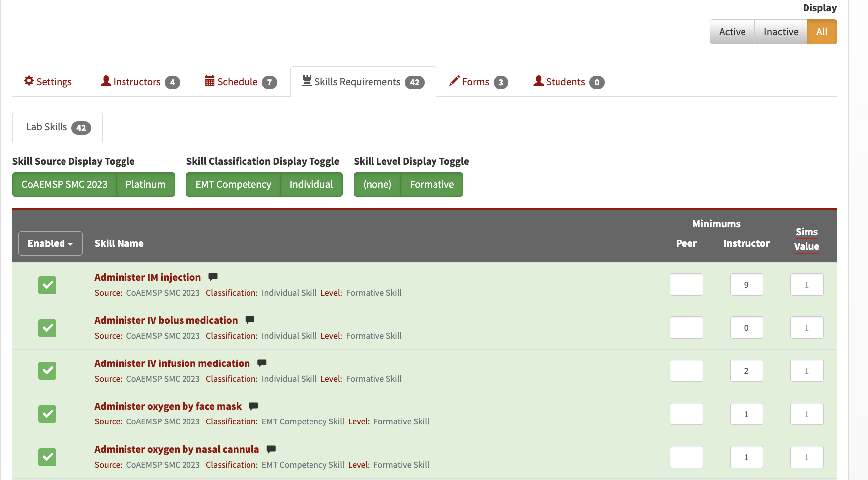868x480 pixels.
Task: Open the Schedule tab
Action: tap(241, 82)
